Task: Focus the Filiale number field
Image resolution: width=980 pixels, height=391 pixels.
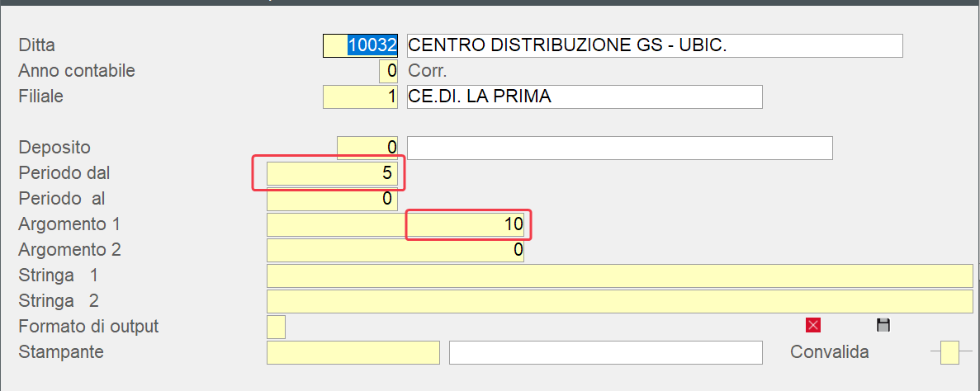Action: pyautogui.click(x=361, y=97)
